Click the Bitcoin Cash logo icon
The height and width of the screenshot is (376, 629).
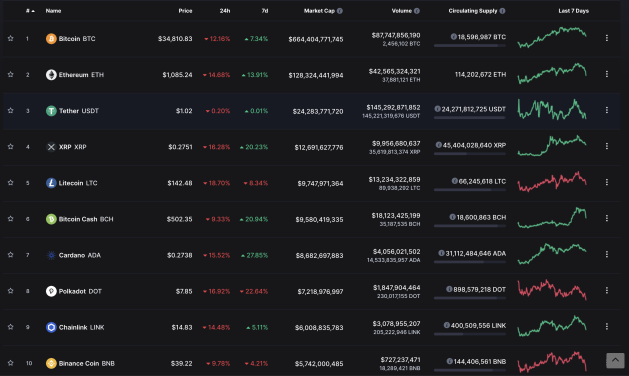(x=51, y=219)
